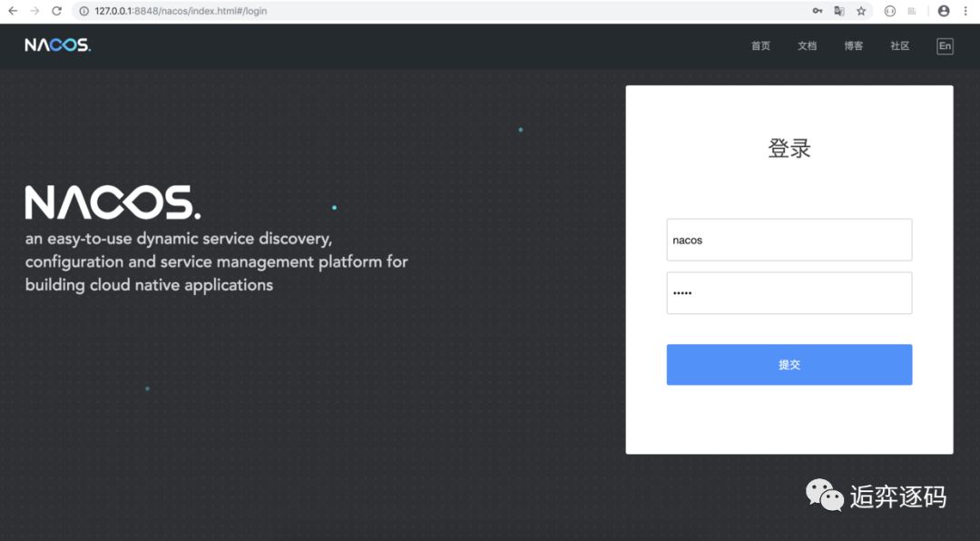Click the browser forward arrow
The height and width of the screenshot is (541, 980).
pos(35,11)
